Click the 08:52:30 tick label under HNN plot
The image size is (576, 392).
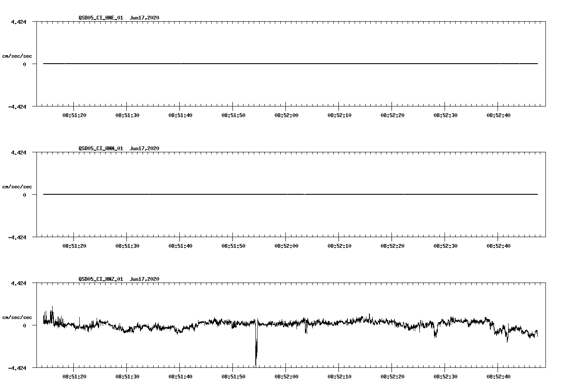(x=445, y=246)
